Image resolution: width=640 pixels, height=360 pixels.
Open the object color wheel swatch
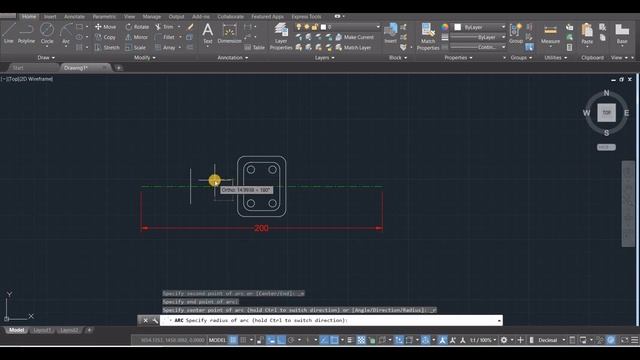444,27
